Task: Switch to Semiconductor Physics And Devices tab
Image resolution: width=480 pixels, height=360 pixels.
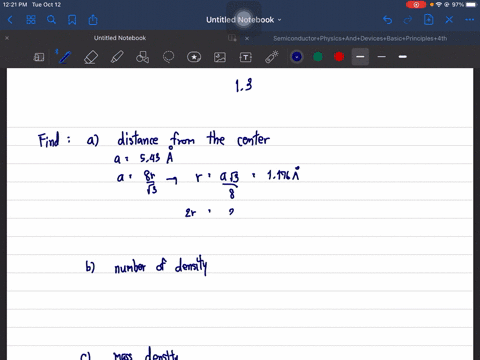Action: (360, 38)
